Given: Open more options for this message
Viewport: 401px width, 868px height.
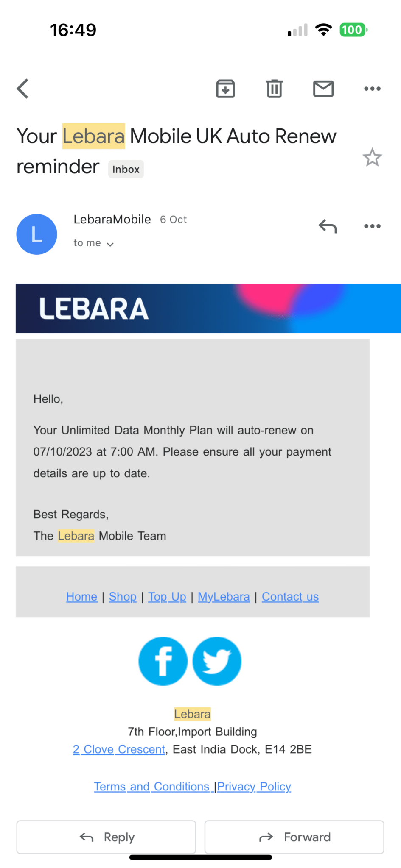Looking at the screenshot, I should tap(372, 226).
